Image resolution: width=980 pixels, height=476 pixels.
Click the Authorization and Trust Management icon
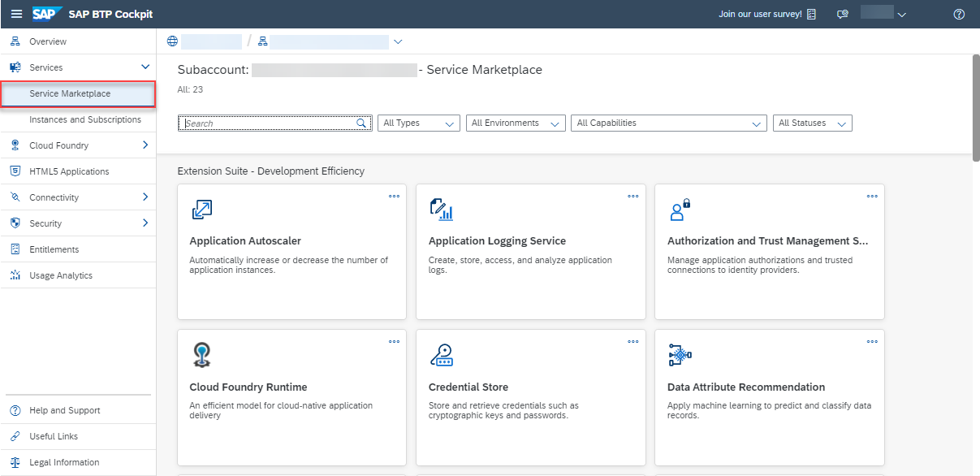click(x=680, y=210)
